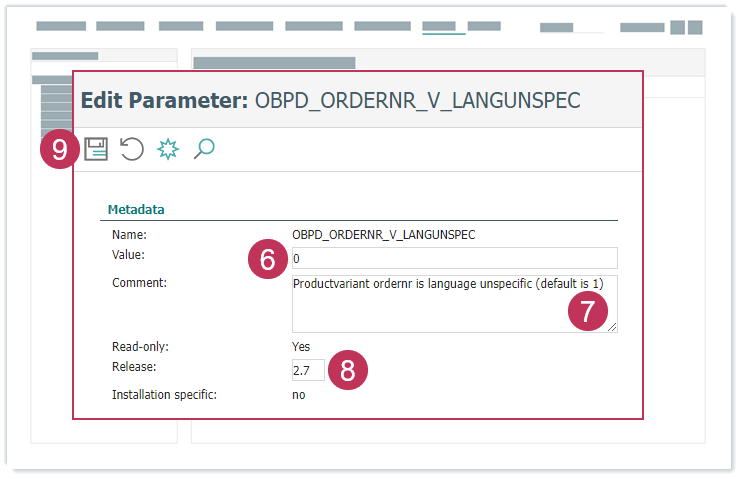Click the Edit Parameter dialog title

(x=330, y=100)
